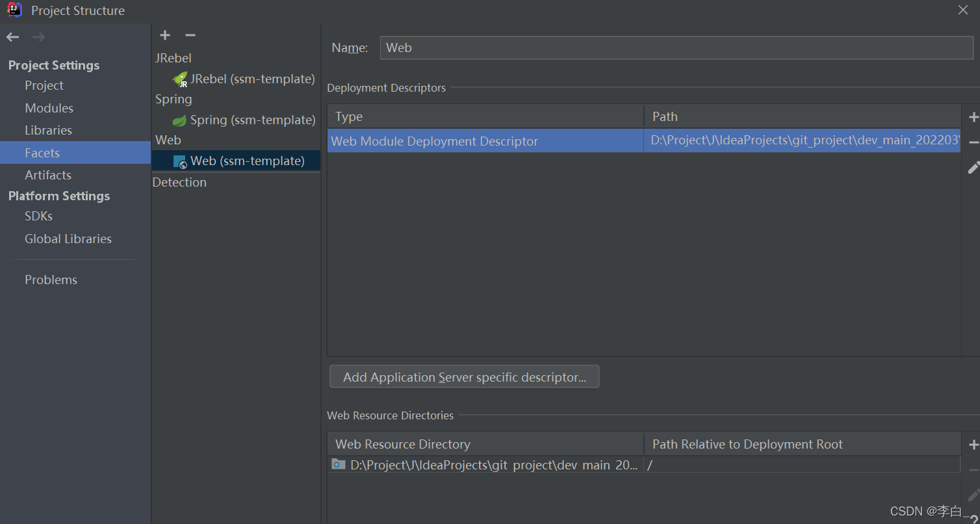980x524 pixels.
Task: Remove the deployment descriptor with minus
Action: (x=973, y=142)
